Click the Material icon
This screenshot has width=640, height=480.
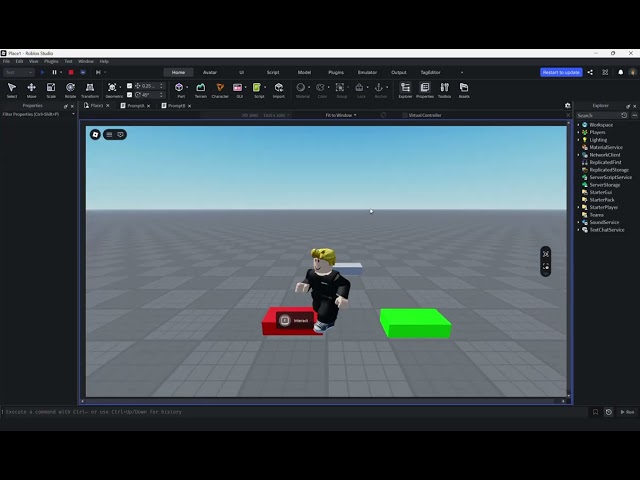click(301, 87)
